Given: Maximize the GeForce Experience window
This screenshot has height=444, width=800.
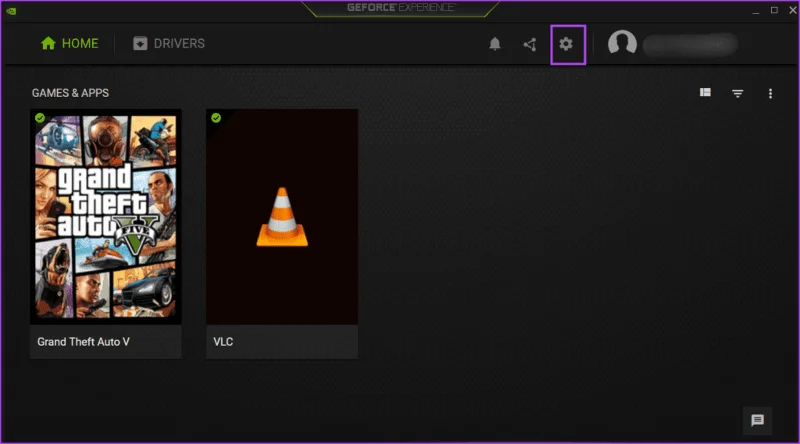Looking at the screenshot, I should tap(774, 10).
